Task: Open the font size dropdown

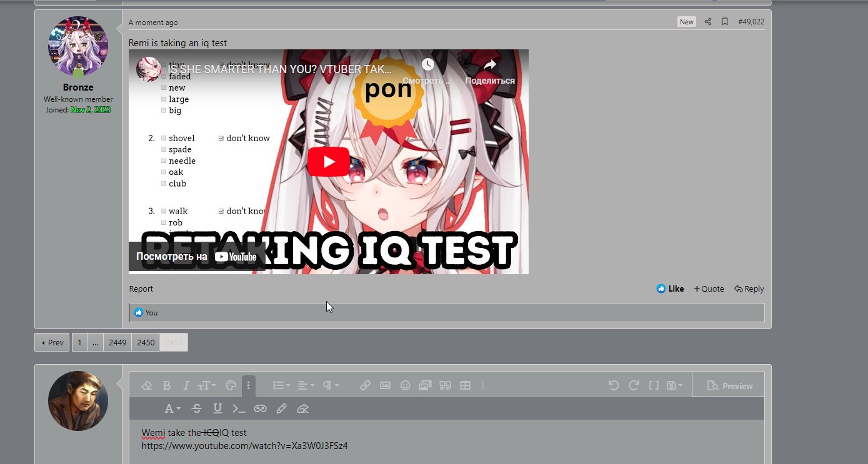Action: coord(207,386)
